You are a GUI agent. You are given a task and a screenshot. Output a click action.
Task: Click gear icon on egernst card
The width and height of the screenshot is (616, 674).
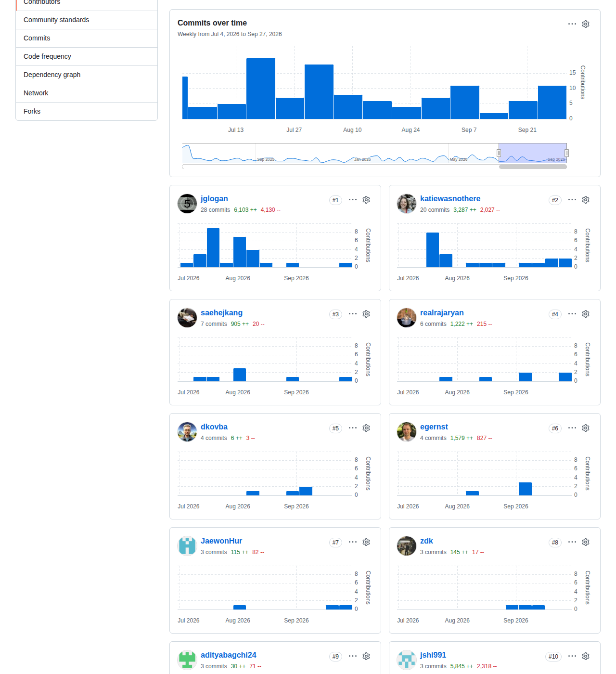coord(586,428)
